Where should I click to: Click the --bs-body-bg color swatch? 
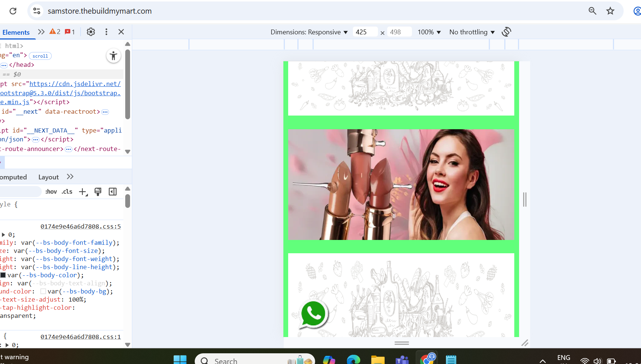(43, 291)
